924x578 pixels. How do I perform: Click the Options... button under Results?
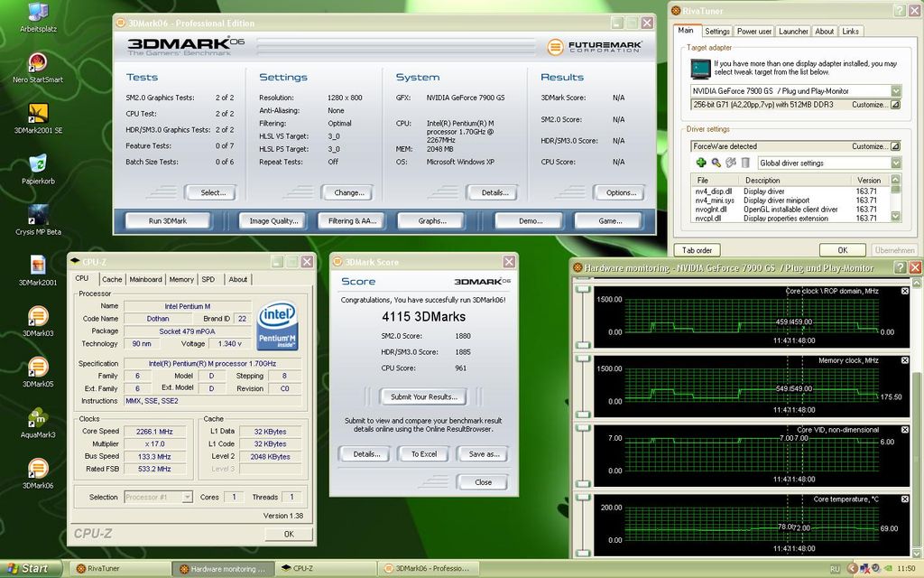pyautogui.click(x=621, y=192)
